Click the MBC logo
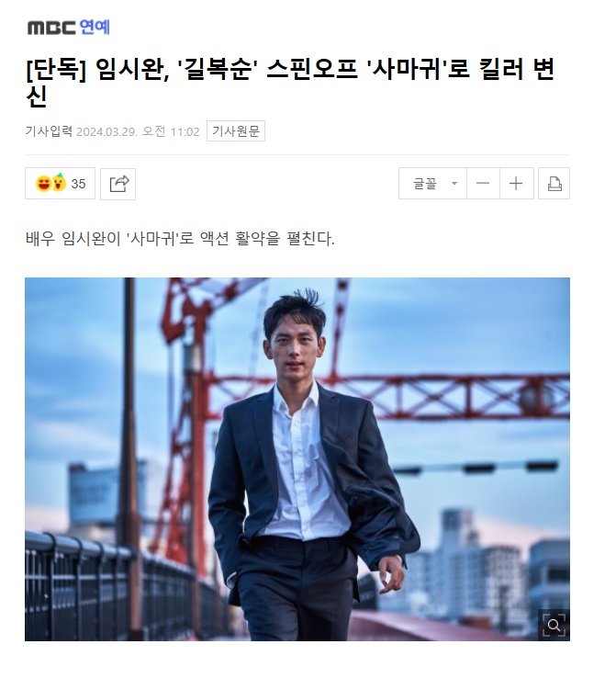 (x=51, y=28)
